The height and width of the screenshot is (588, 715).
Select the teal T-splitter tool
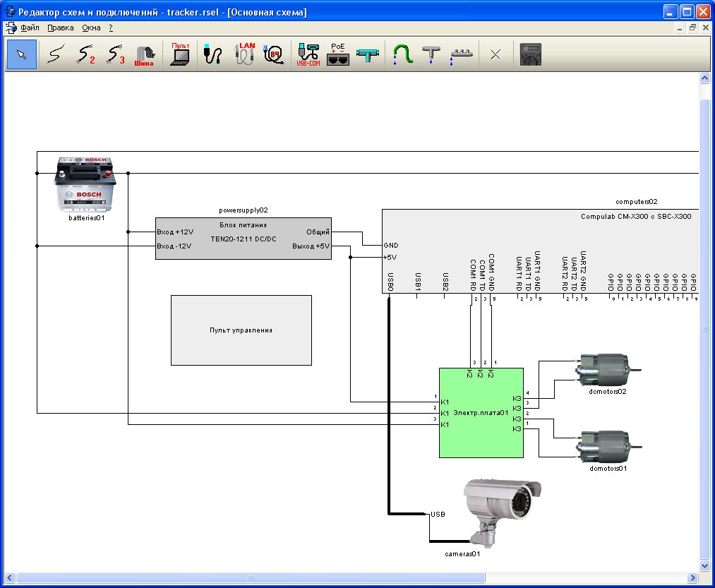368,54
